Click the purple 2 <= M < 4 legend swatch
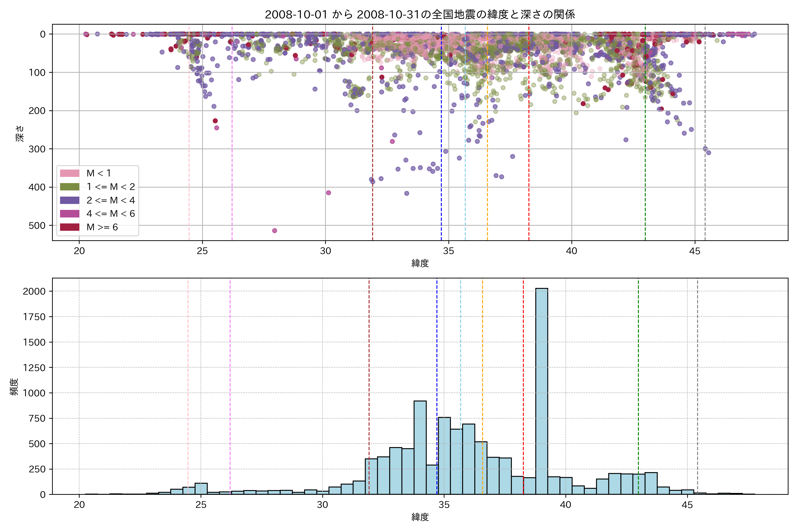The width and height of the screenshot is (798, 532). click(70, 200)
